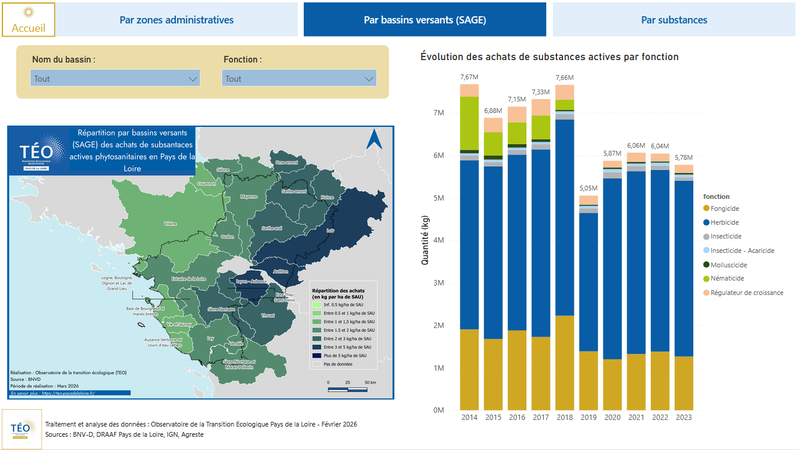Click the TÉO logo on the map header
This screenshot has height=450, width=799.
point(37,152)
